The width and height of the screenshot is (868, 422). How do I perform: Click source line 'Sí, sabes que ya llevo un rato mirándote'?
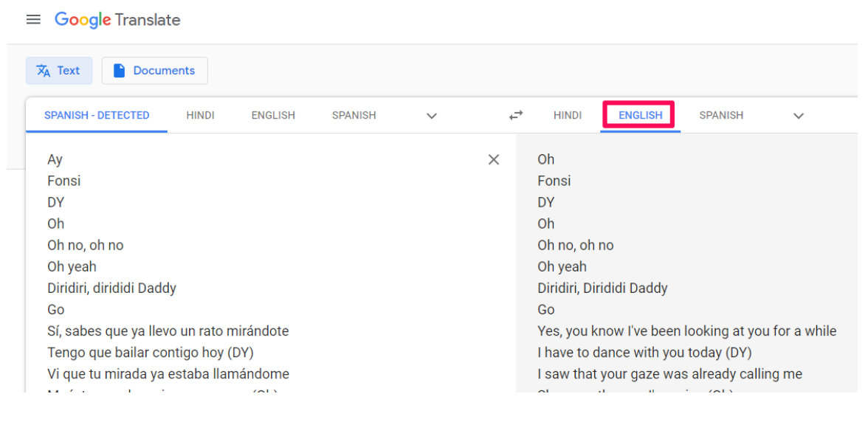point(168,331)
